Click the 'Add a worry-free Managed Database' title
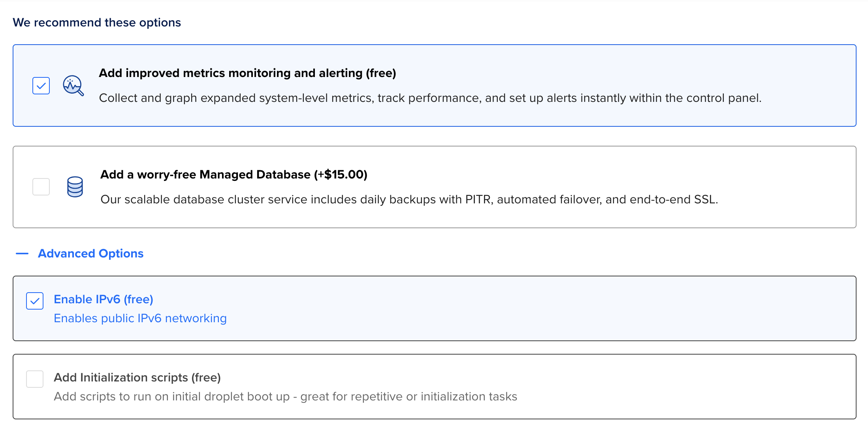 pyautogui.click(x=233, y=175)
